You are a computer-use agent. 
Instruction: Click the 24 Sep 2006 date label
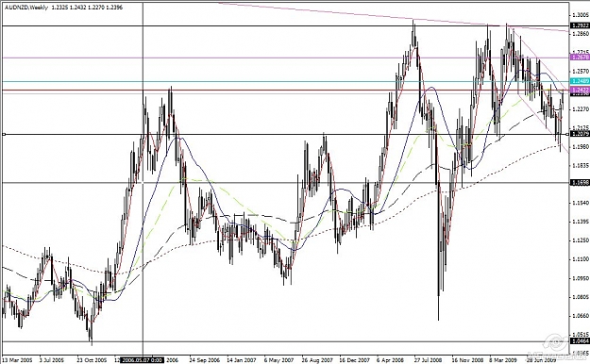[204, 360]
